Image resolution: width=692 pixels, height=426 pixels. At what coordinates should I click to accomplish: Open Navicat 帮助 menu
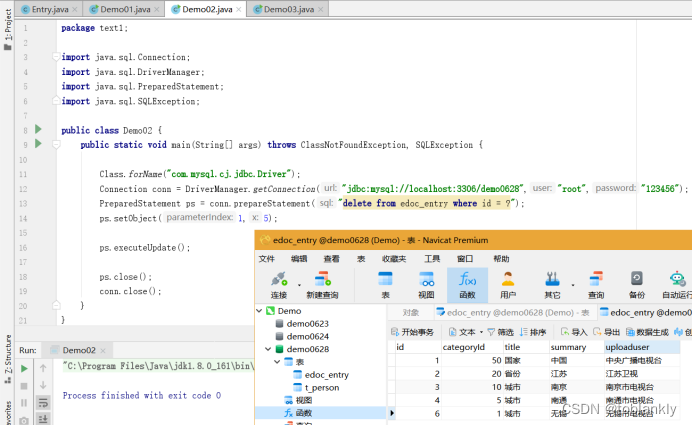click(501, 259)
